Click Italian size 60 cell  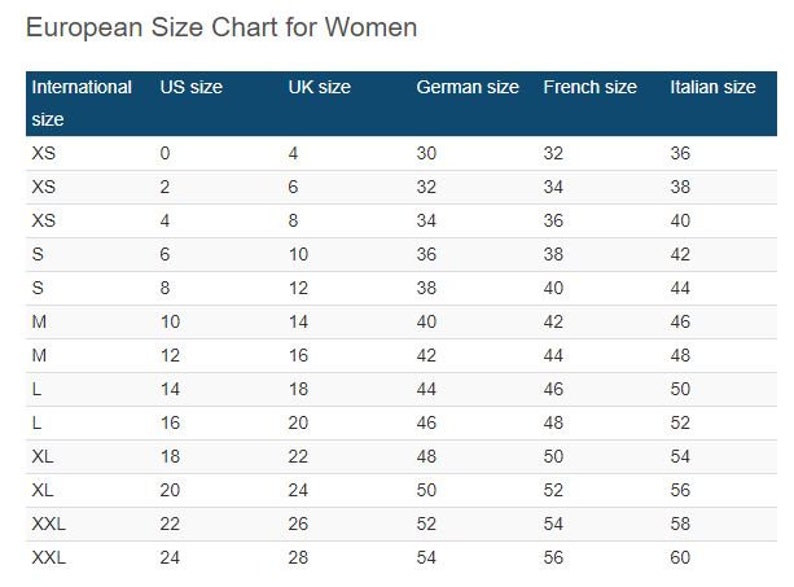coord(680,558)
